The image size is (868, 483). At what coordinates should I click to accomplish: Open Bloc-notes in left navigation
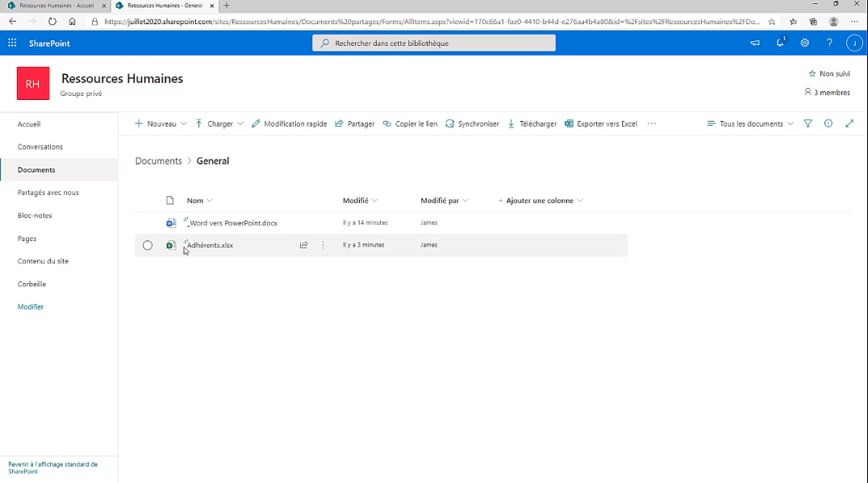[x=35, y=215]
